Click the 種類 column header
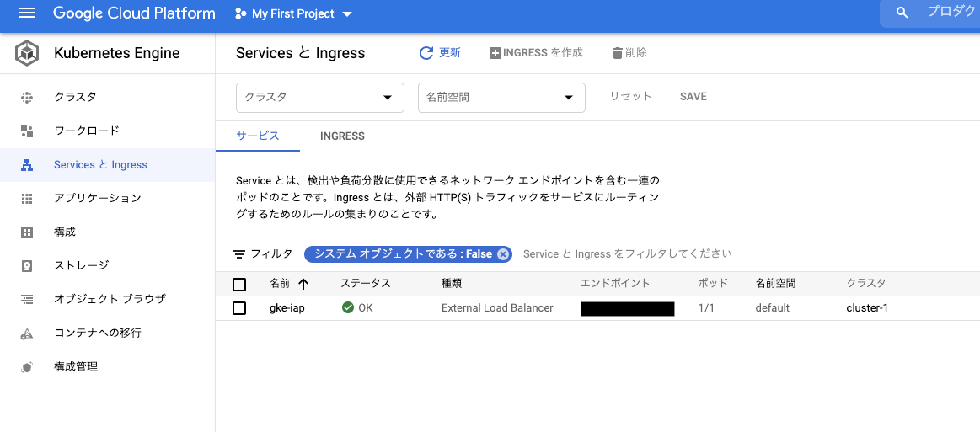The image size is (980, 432). (x=452, y=284)
